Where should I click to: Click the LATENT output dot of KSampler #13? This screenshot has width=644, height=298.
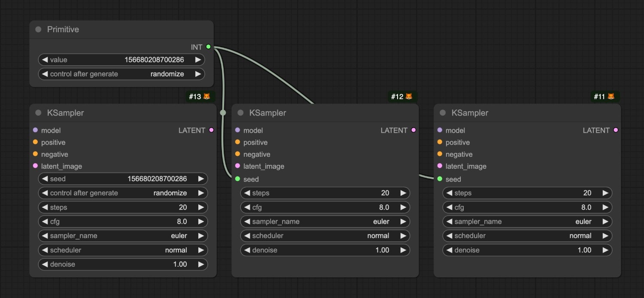[211, 130]
